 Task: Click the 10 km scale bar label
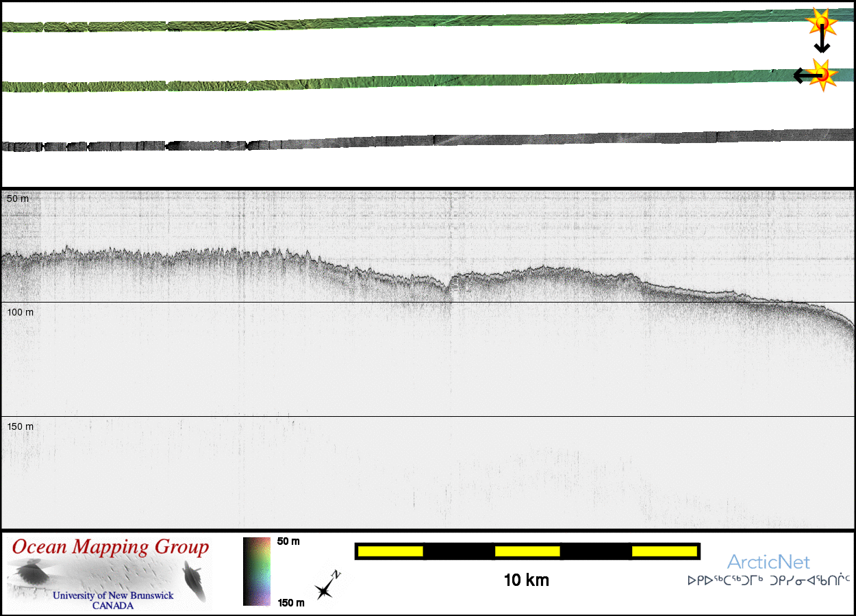pos(526,580)
